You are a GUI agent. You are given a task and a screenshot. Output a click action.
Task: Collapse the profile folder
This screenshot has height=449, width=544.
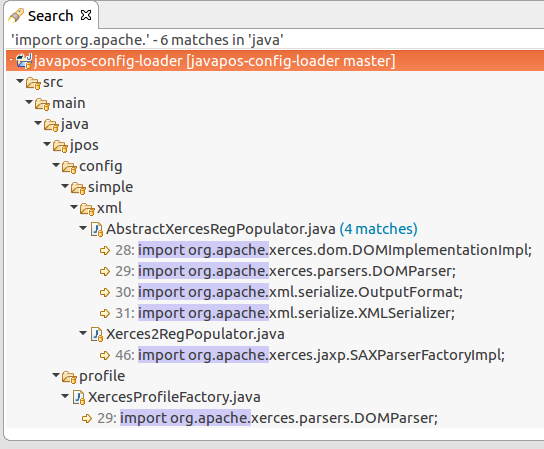pos(56,375)
